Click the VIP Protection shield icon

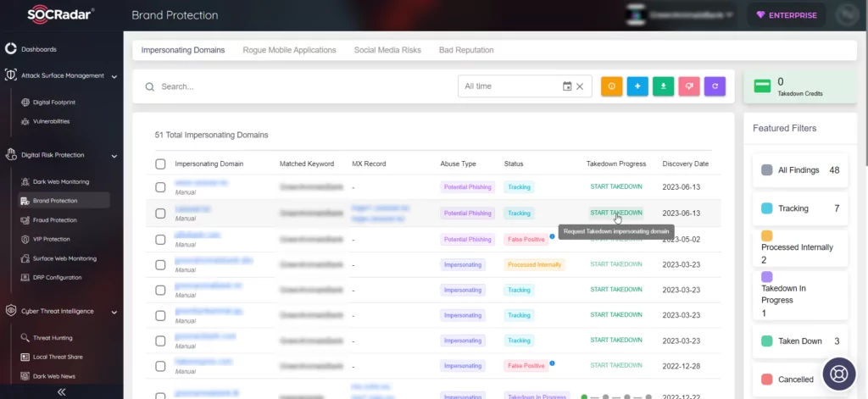pyautogui.click(x=25, y=239)
